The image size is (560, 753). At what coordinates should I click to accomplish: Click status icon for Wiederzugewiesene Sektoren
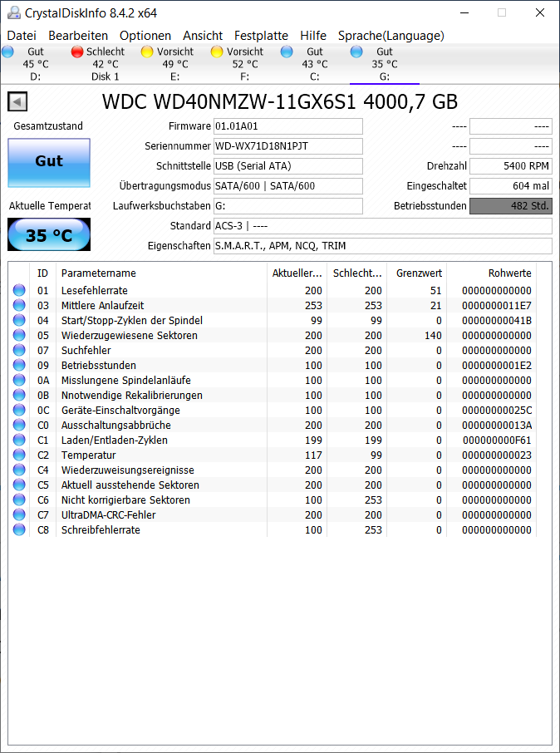coord(19,335)
